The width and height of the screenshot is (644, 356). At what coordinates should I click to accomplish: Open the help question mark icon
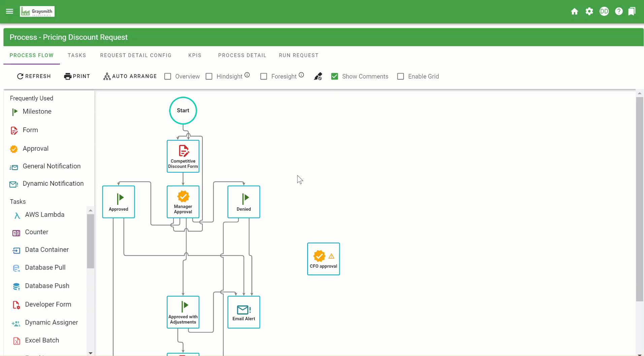coord(619,11)
